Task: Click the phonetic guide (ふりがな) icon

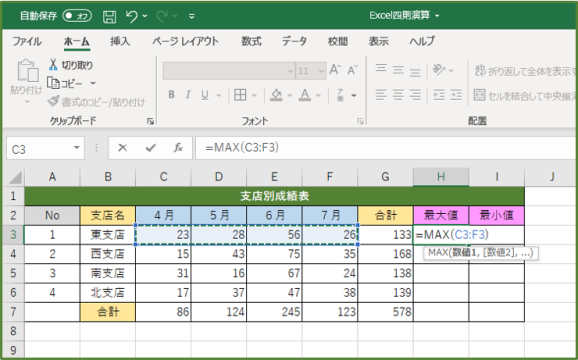Action: tap(340, 95)
